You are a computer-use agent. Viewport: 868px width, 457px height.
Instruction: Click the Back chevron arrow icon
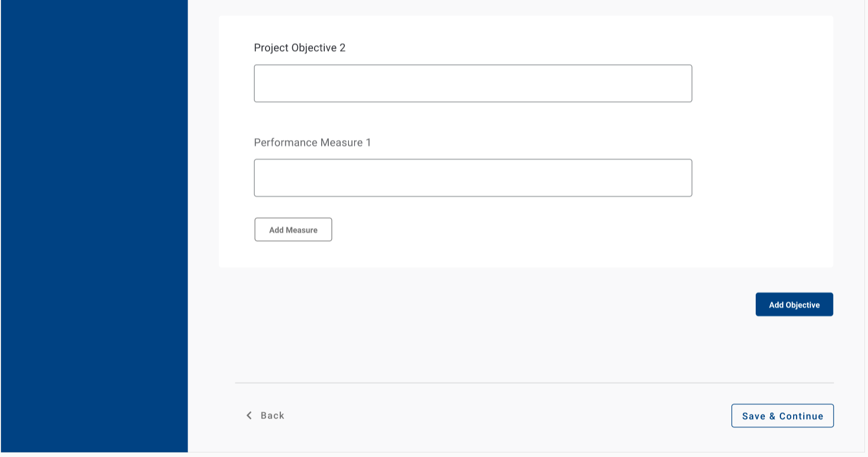[249, 416]
